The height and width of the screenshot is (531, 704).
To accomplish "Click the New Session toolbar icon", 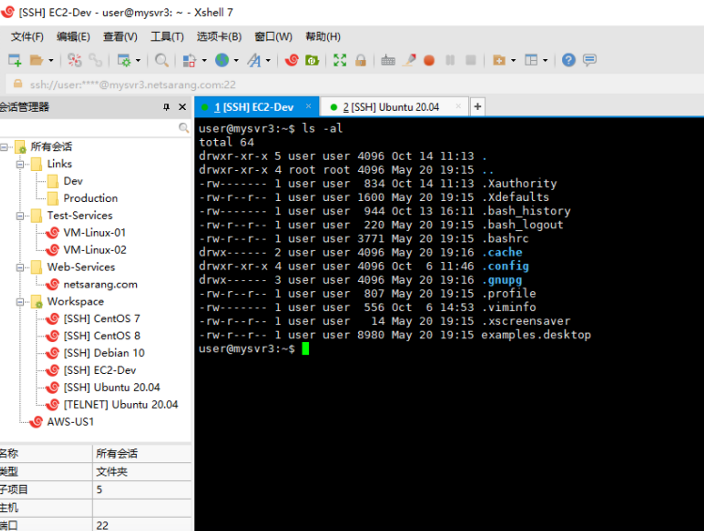I will tap(14, 60).
